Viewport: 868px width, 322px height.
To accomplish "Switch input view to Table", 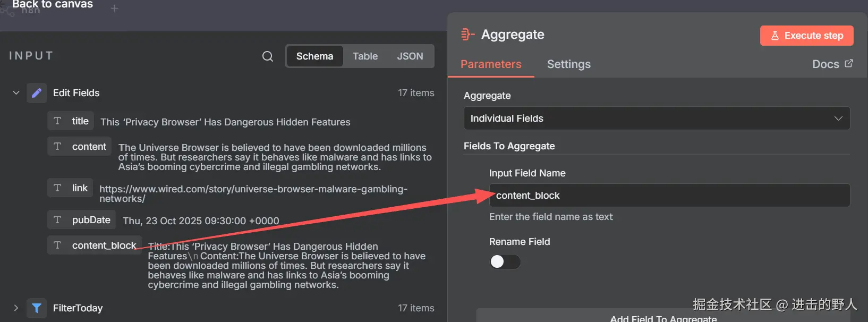I will point(365,56).
